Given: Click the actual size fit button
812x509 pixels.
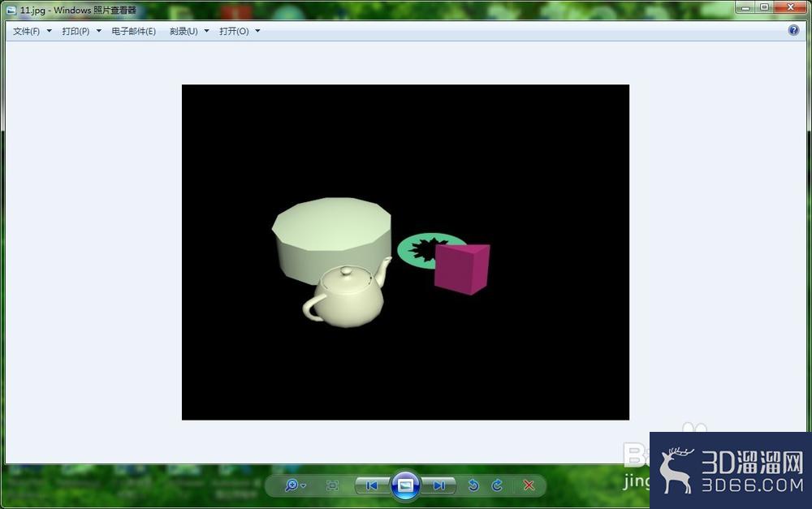Looking at the screenshot, I should [332, 485].
